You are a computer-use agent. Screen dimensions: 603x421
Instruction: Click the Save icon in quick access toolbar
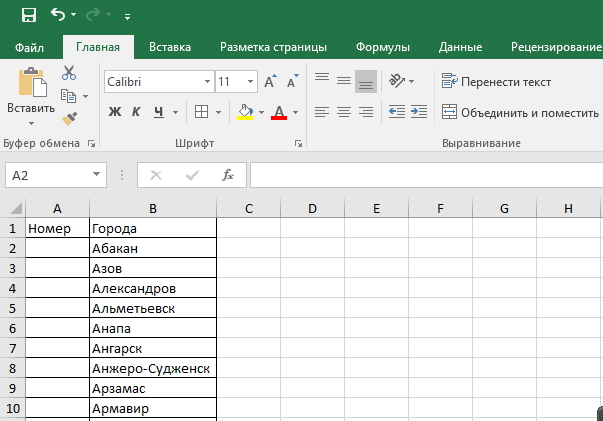29,15
